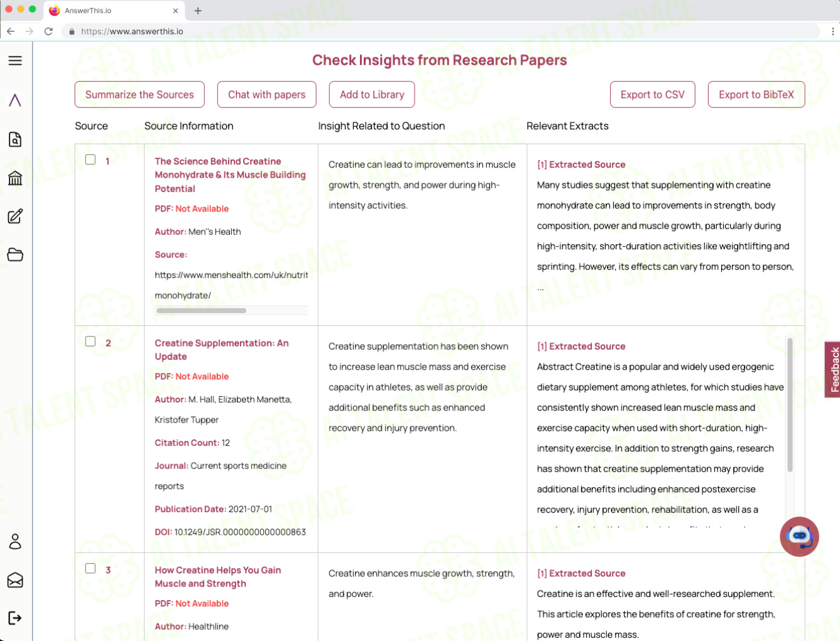Click the Summarize the Sources button
This screenshot has height=641, width=840.
[x=139, y=94]
